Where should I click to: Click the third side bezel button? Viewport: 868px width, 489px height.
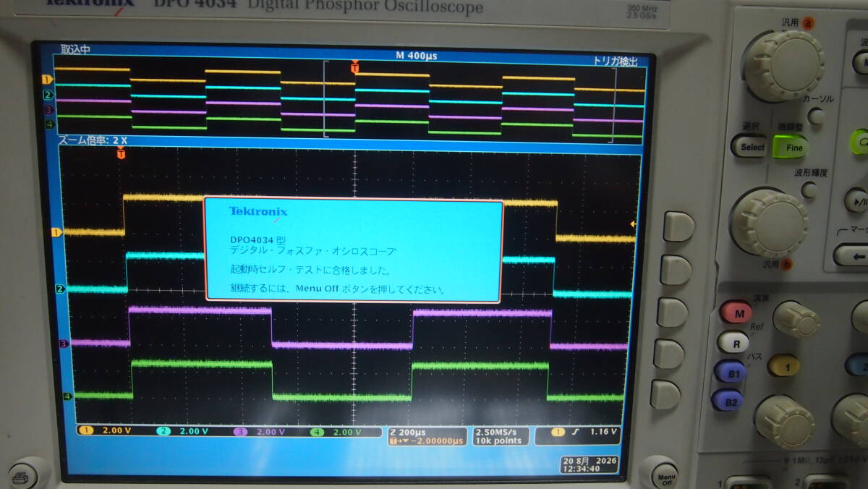(672, 312)
